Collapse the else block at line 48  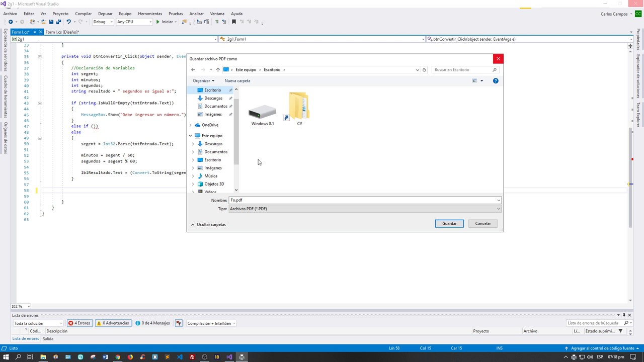[39, 138]
